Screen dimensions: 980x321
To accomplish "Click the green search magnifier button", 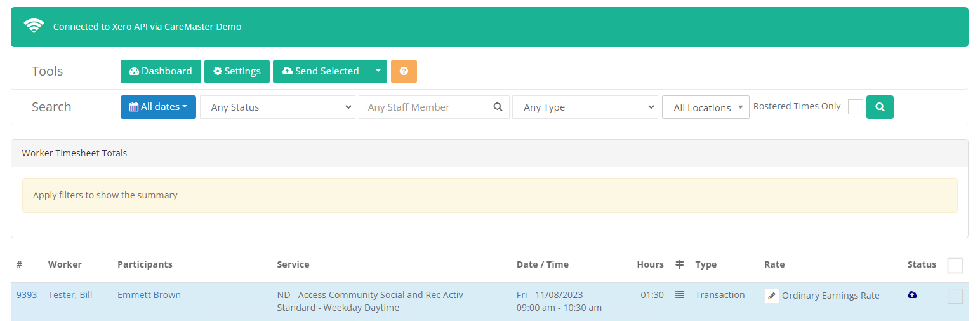I will tap(880, 107).
